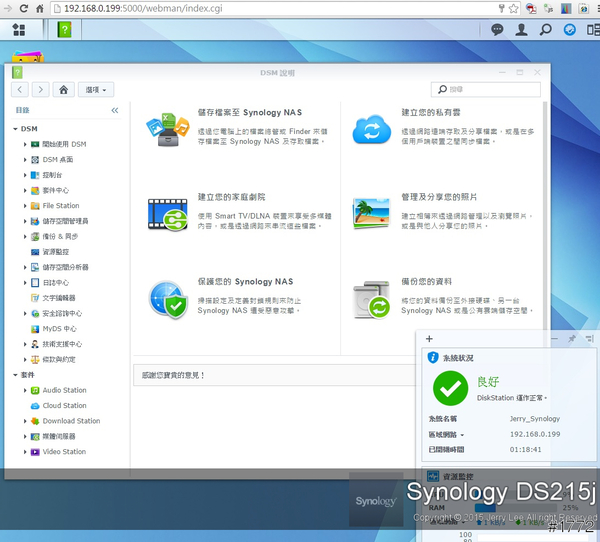Open the 選項 options dropdown

[x=98, y=90]
